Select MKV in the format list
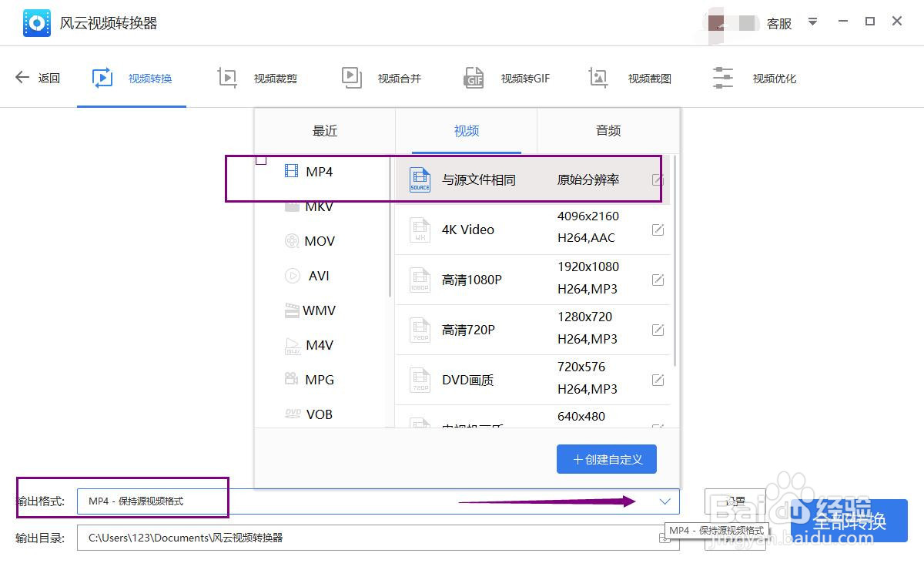 [x=320, y=206]
